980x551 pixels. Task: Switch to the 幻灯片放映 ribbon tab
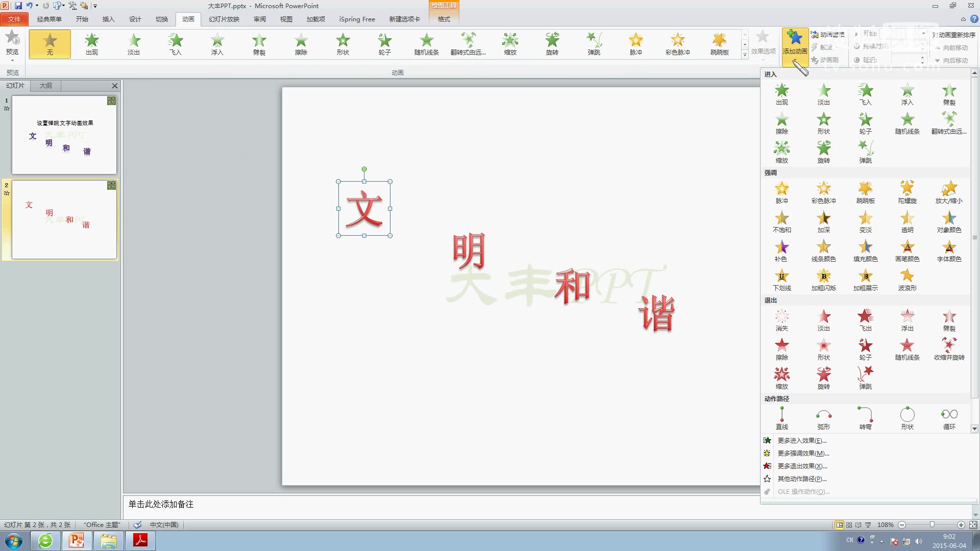pos(224,19)
